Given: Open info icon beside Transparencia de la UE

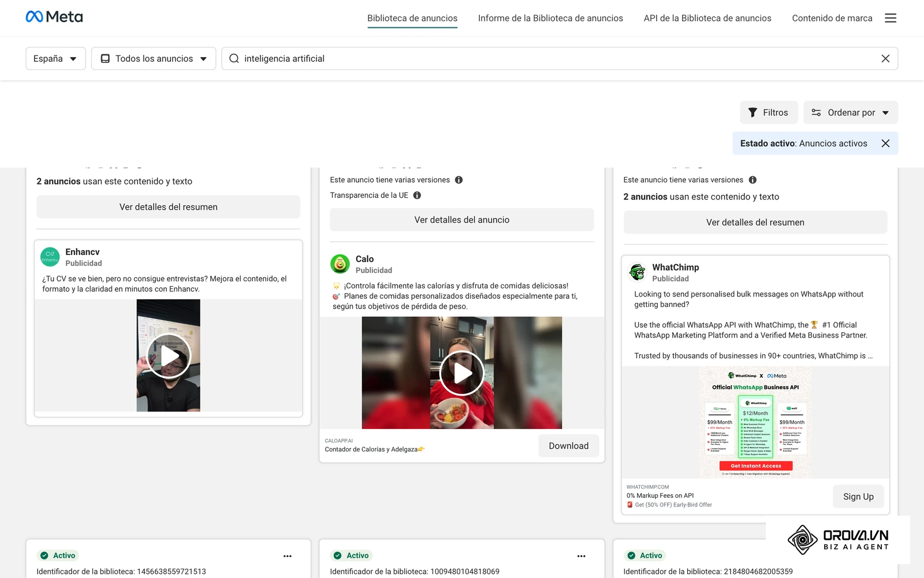Looking at the screenshot, I should tap(417, 195).
